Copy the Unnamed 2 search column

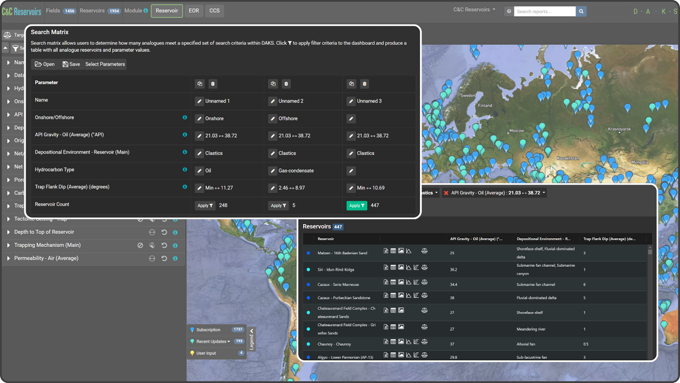(273, 84)
